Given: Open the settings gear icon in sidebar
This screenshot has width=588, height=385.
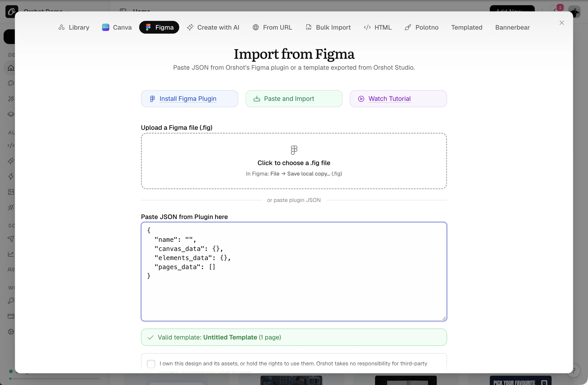Looking at the screenshot, I should (x=11, y=332).
